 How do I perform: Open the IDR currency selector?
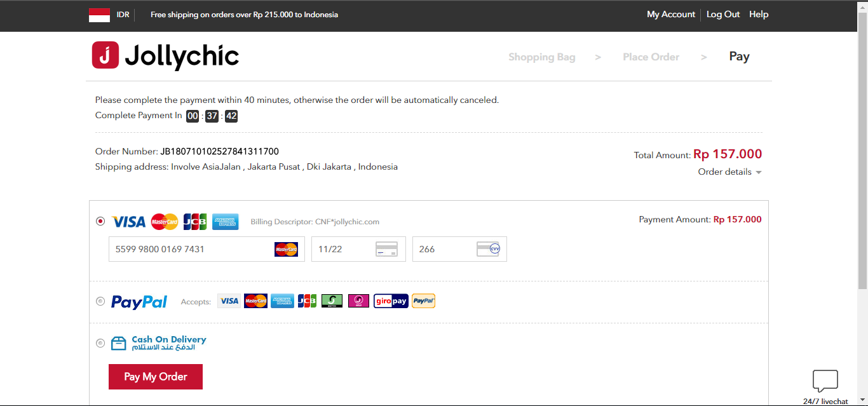[x=123, y=15]
